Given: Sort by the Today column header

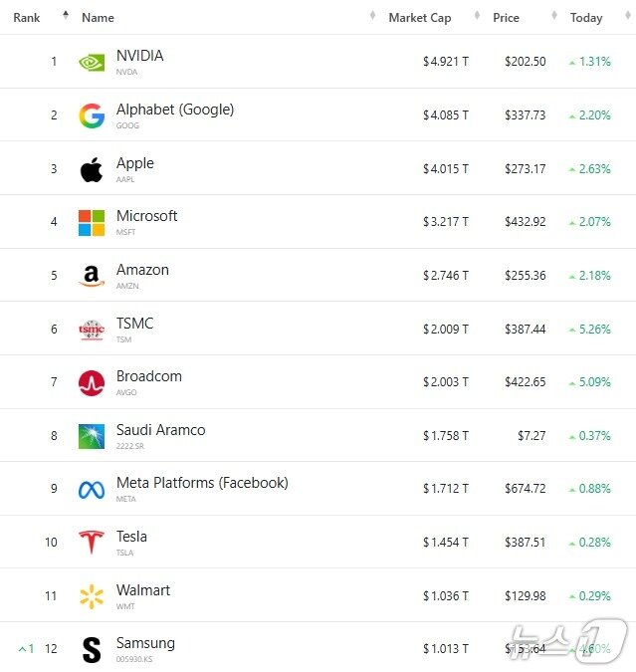Looking at the screenshot, I should [x=586, y=18].
